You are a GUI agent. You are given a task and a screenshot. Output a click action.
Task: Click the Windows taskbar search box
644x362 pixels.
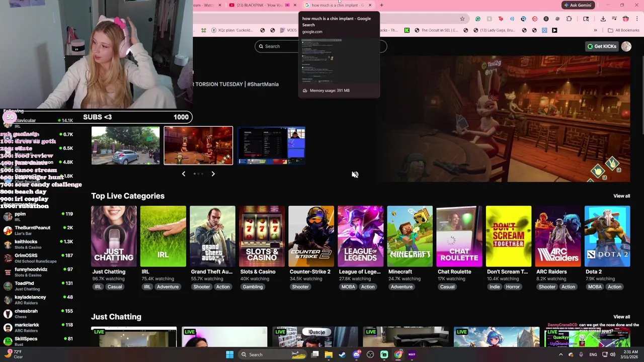point(272,354)
